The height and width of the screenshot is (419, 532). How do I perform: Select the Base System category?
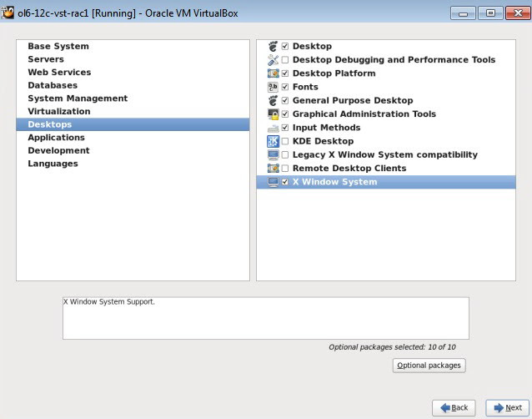133,46
